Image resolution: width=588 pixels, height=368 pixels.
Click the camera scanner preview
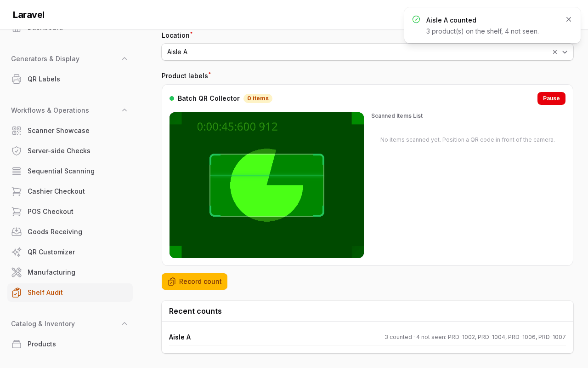tap(266, 185)
